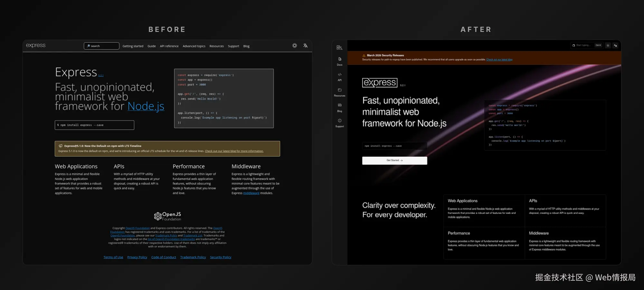644x290 pixels.
Task: Click the warning icon in the Security Releases banner
Action: pos(364,55)
